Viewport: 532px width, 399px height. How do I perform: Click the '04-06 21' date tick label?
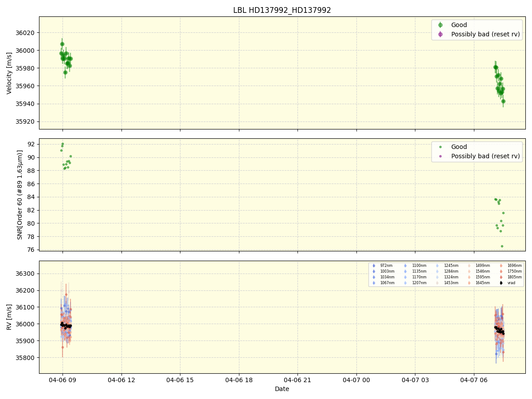(x=297, y=380)
